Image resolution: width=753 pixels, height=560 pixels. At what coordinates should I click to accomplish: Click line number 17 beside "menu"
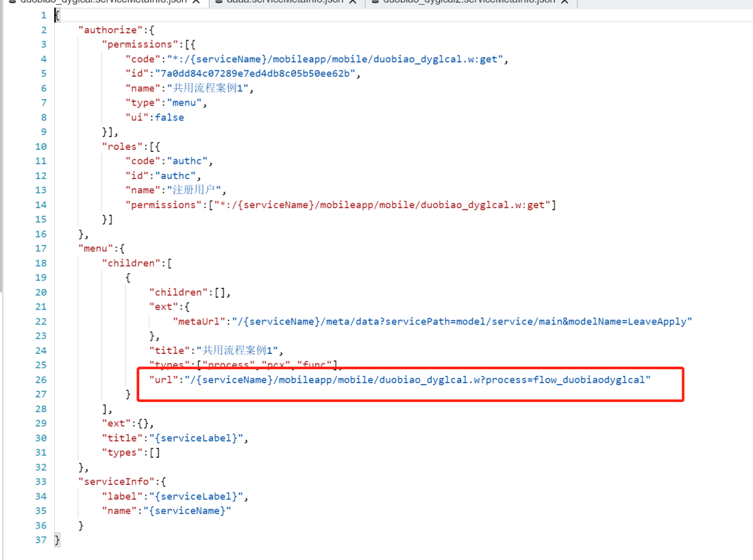[x=41, y=248]
